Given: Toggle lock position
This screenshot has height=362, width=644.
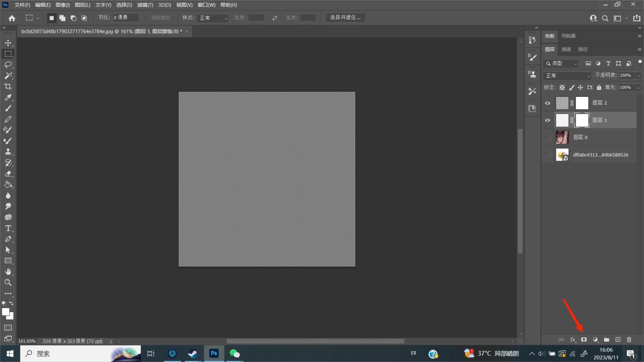Looking at the screenshot, I should (x=580, y=88).
